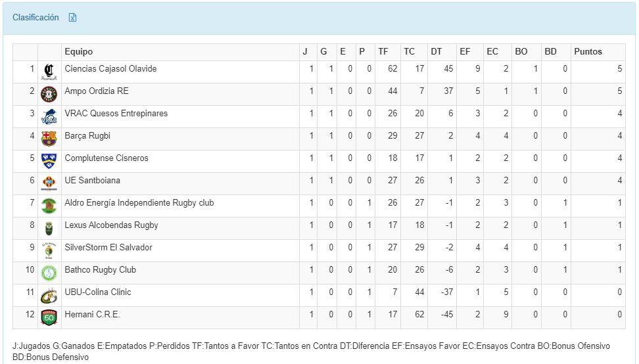Click the Puntos column header
Screen dimensions: 639x364
pyautogui.click(x=588, y=52)
